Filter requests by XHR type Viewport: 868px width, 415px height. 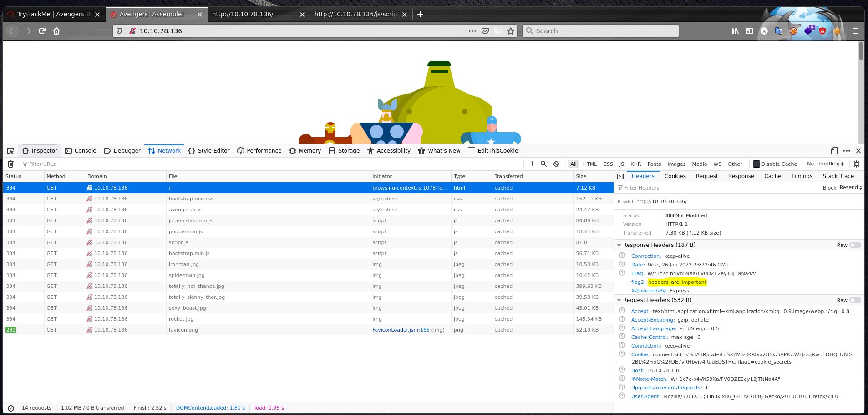click(x=635, y=164)
